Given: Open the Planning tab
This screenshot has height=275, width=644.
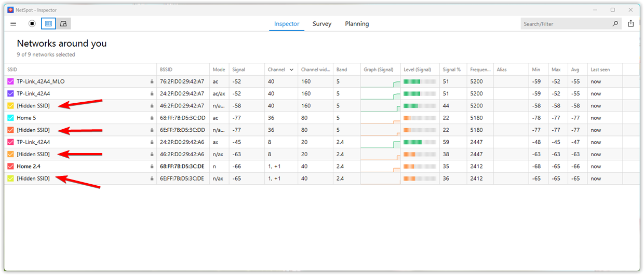Looking at the screenshot, I should (x=357, y=24).
